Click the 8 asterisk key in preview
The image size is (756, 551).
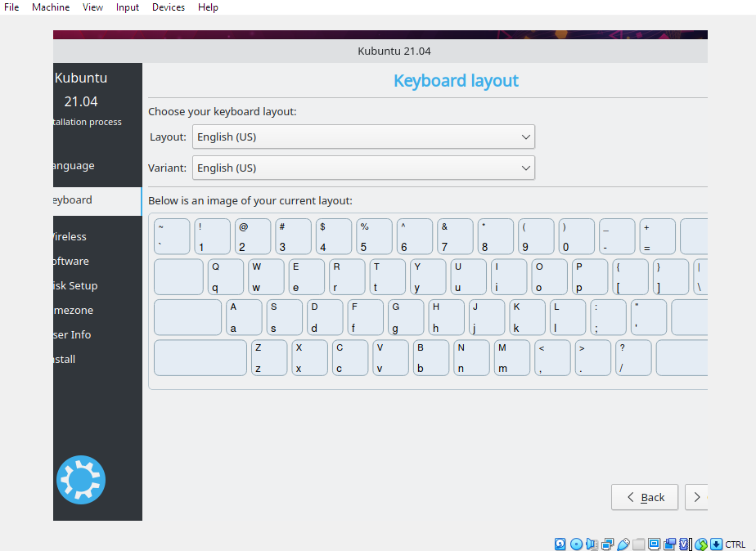coord(496,236)
